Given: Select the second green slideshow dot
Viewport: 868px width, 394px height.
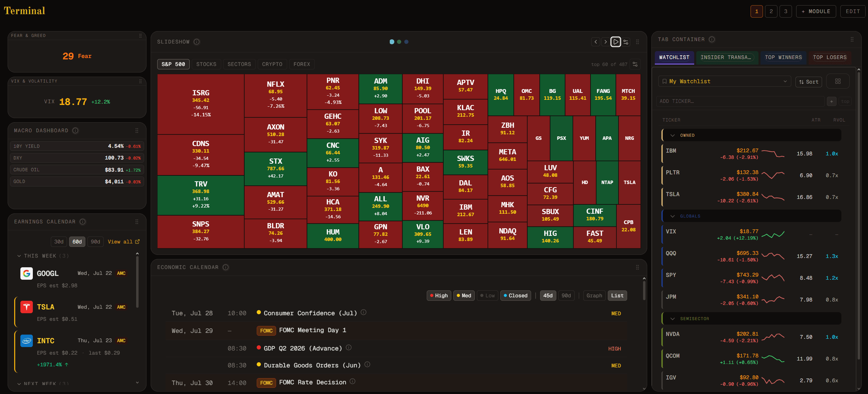Looking at the screenshot, I should (399, 42).
